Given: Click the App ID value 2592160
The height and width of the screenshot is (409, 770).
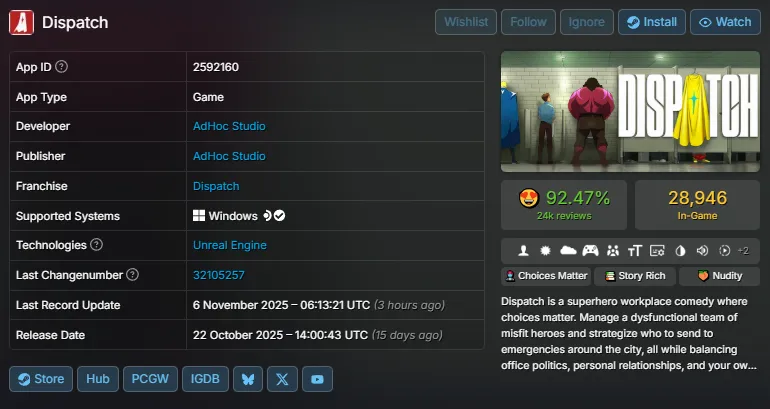Looking at the screenshot, I should pyautogui.click(x=216, y=67).
